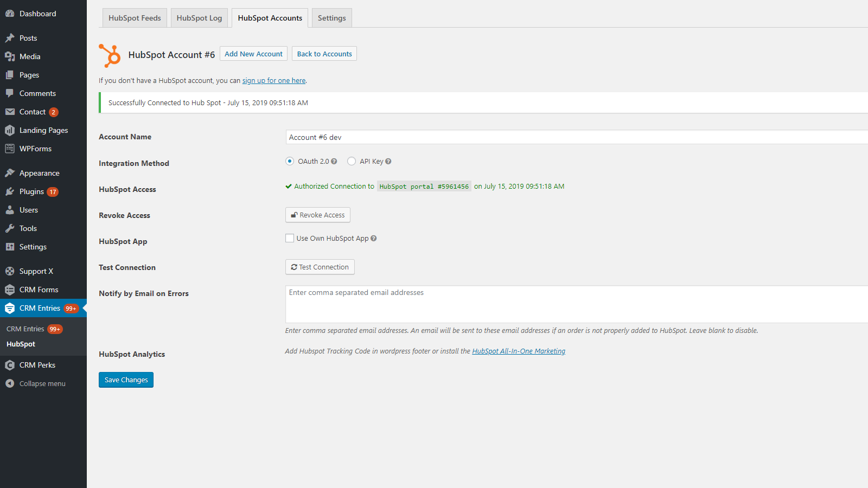Open the HubSpot Accounts tab

[x=270, y=18]
